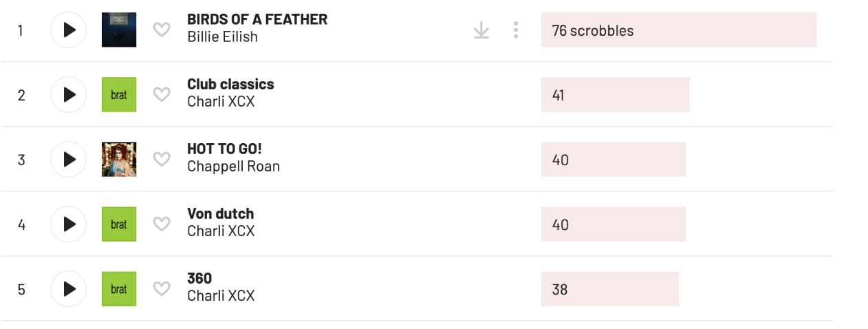Screen dimensions: 868x329
Task: Open Billie Eilish artist page
Action: click(222, 37)
